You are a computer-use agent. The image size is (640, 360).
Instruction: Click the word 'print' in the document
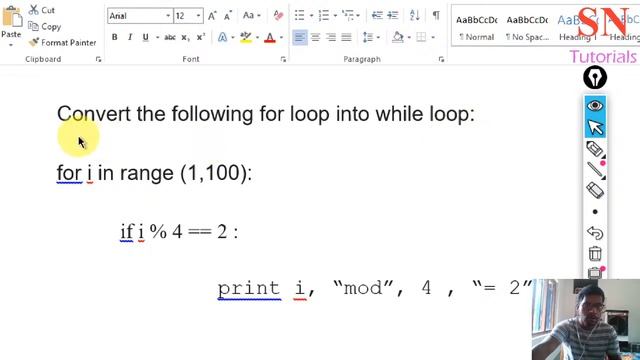point(249,288)
